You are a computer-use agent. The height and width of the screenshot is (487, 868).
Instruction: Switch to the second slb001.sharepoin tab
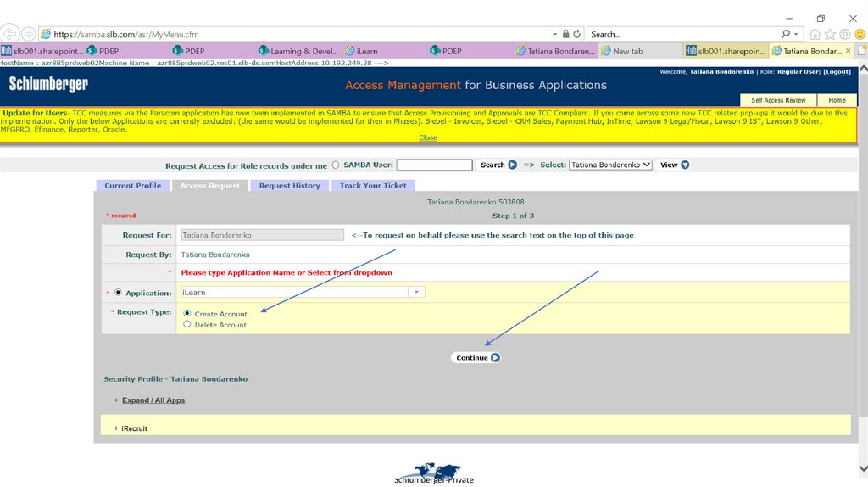pos(726,51)
